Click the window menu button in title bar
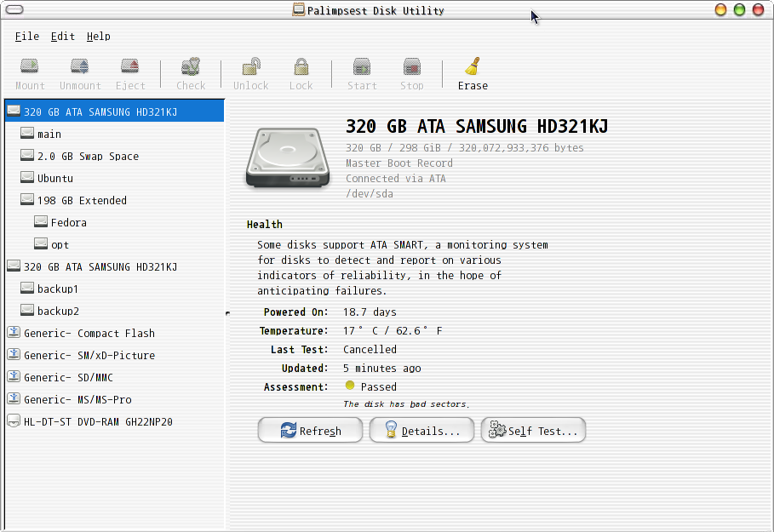 [x=14, y=9]
